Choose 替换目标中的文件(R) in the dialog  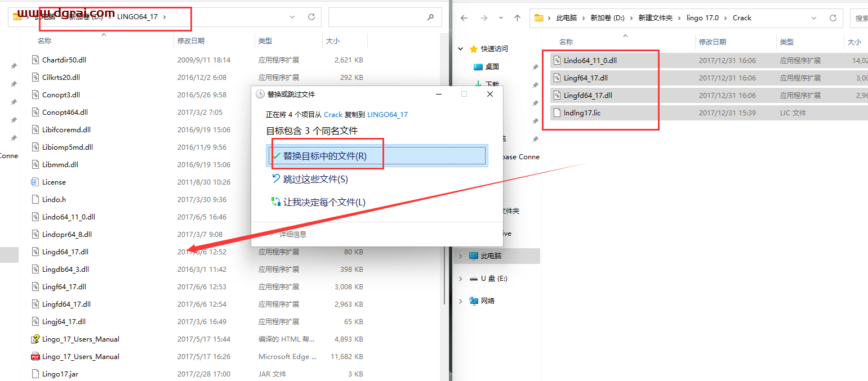tap(376, 156)
